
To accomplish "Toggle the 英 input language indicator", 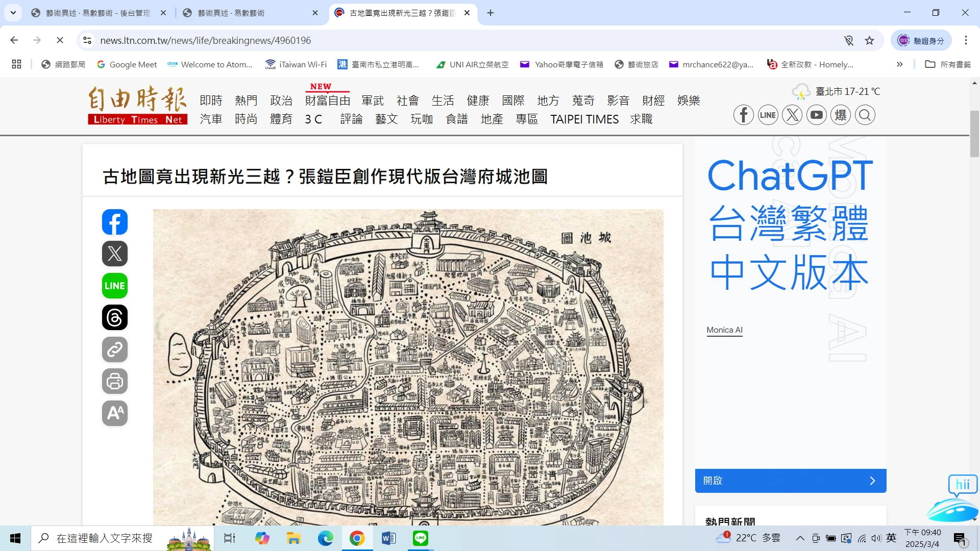I will [891, 538].
